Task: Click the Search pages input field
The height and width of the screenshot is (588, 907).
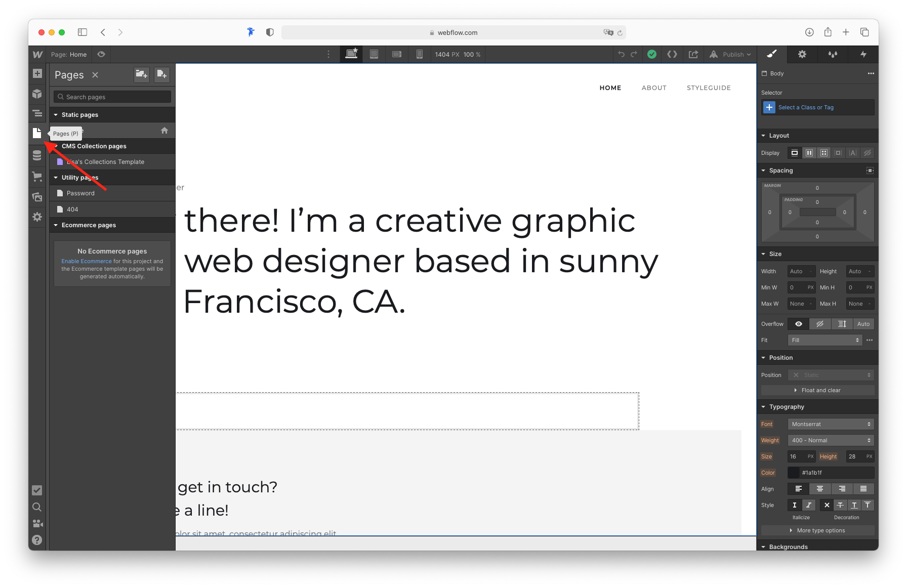Action: click(x=111, y=96)
